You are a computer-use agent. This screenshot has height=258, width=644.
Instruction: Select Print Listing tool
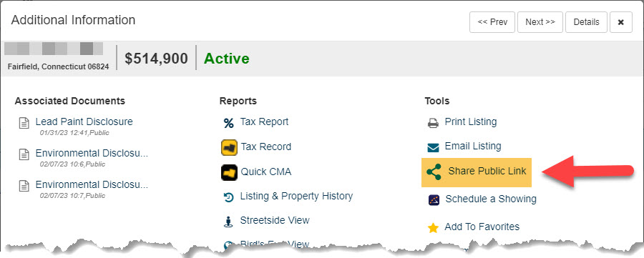(471, 121)
